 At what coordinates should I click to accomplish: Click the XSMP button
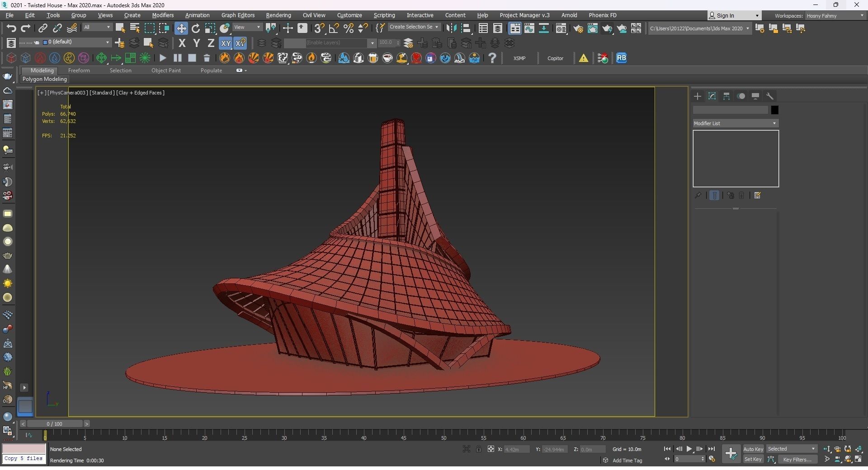pyautogui.click(x=519, y=58)
